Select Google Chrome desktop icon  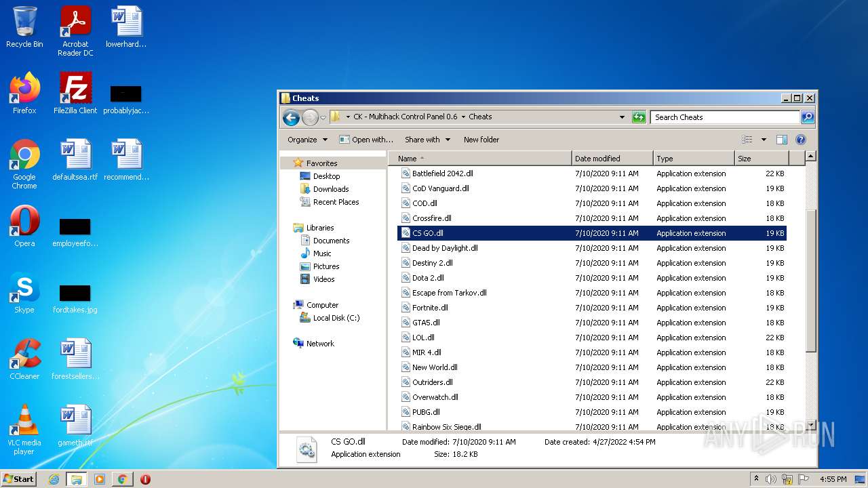pos(24,165)
